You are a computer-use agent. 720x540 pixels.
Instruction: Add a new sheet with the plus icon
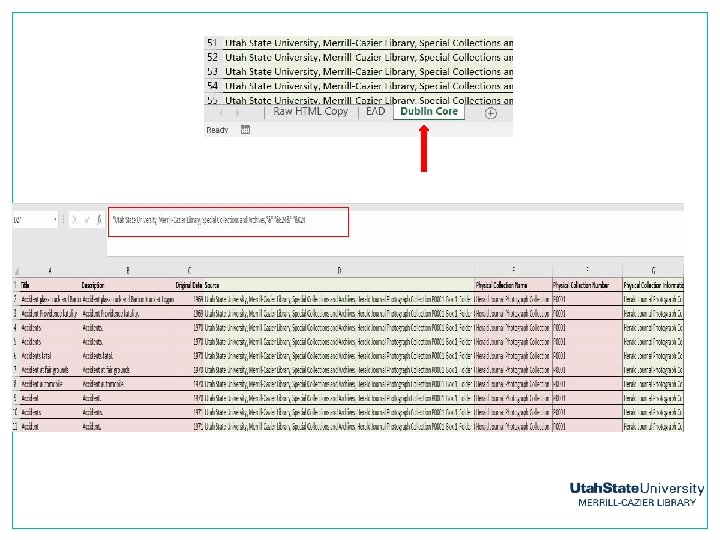pos(490,113)
